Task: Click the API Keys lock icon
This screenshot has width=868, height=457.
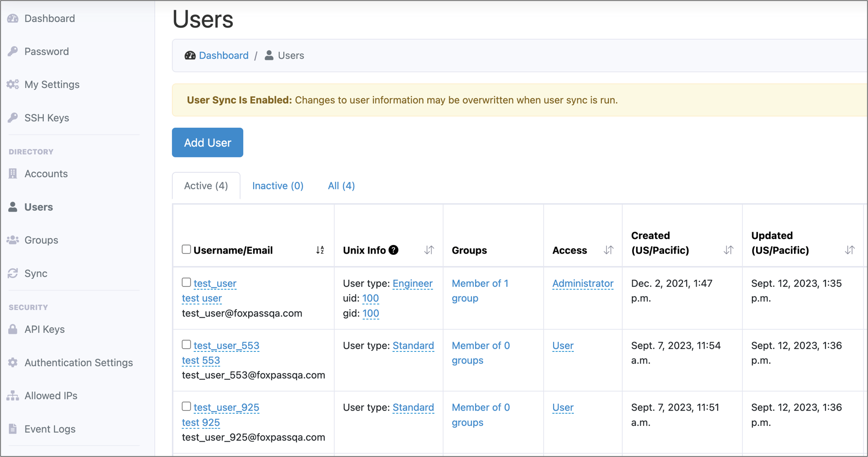Action: (13, 329)
